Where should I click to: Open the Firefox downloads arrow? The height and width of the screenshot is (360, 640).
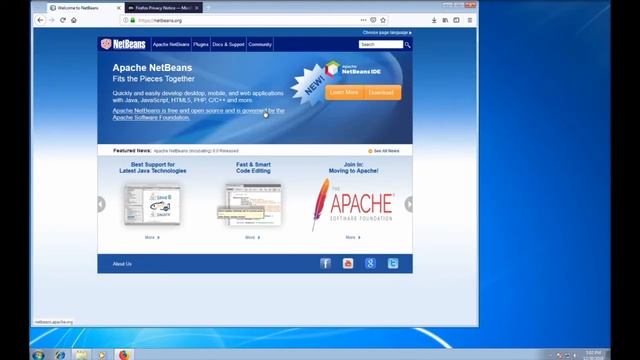pos(434,20)
